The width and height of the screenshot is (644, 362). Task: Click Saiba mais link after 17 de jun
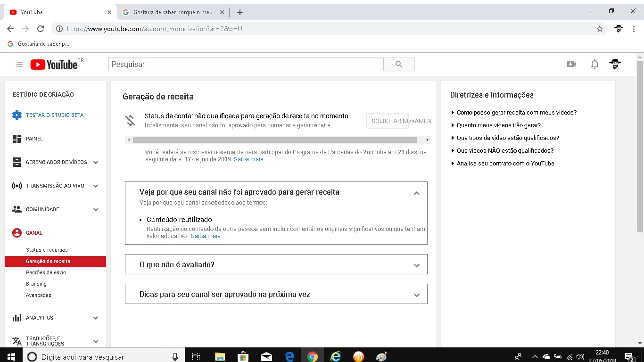pyautogui.click(x=248, y=159)
